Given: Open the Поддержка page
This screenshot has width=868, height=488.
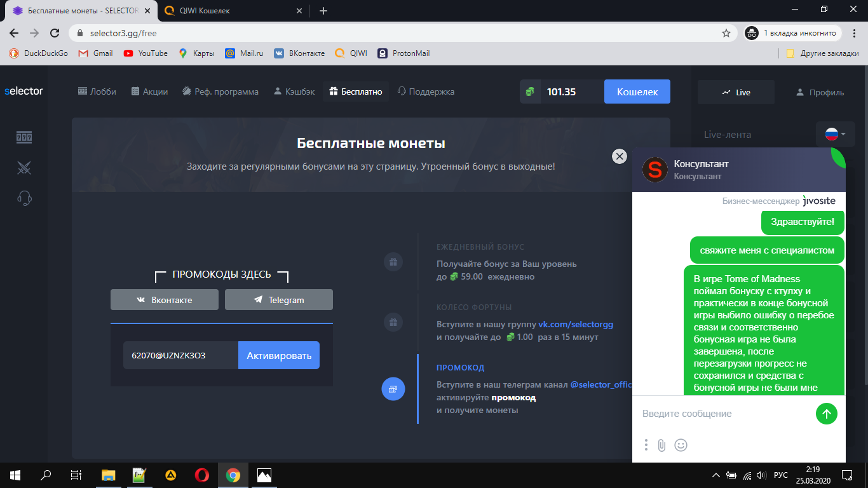Looking at the screenshot, I should coord(426,91).
